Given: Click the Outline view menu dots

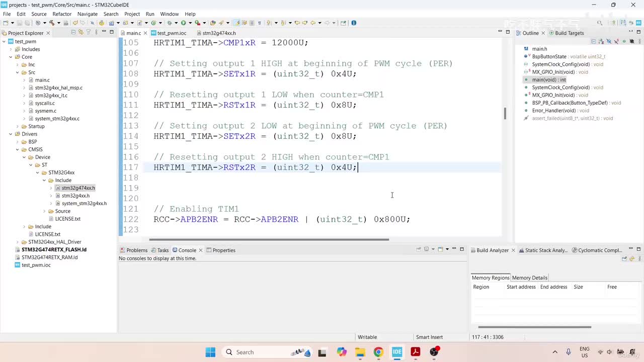Looking at the screenshot, I should pos(639,41).
